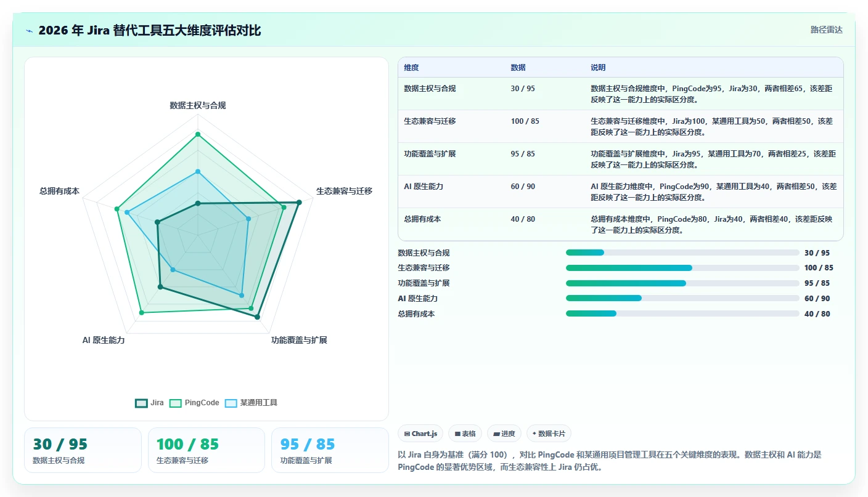Select the 生态兼容与迁移 table row label
The width and height of the screenshot is (868, 497).
(430, 121)
